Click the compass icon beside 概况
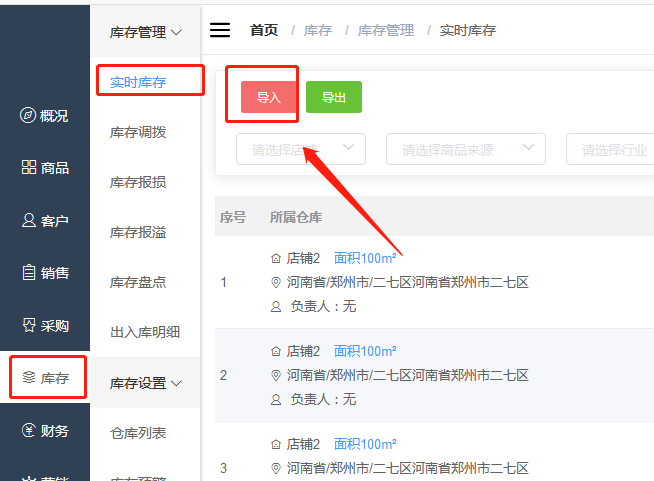654x481 pixels. pyautogui.click(x=28, y=115)
